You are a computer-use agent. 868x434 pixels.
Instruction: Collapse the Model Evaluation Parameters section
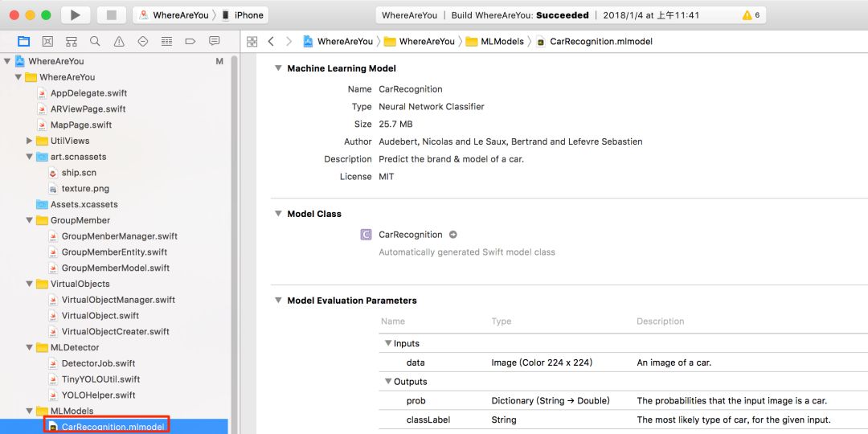pyautogui.click(x=278, y=301)
